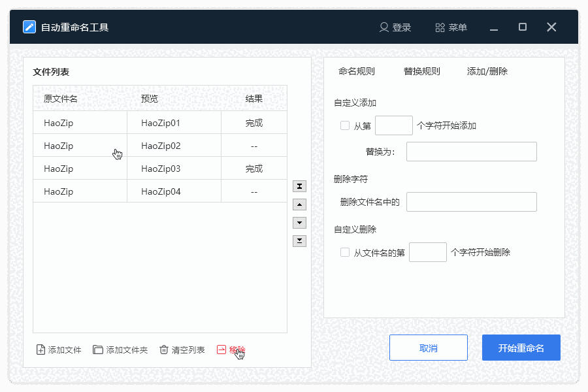The width and height of the screenshot is (588, 392).
Task: Move selected file to top of list
Action: click(299, 186)
